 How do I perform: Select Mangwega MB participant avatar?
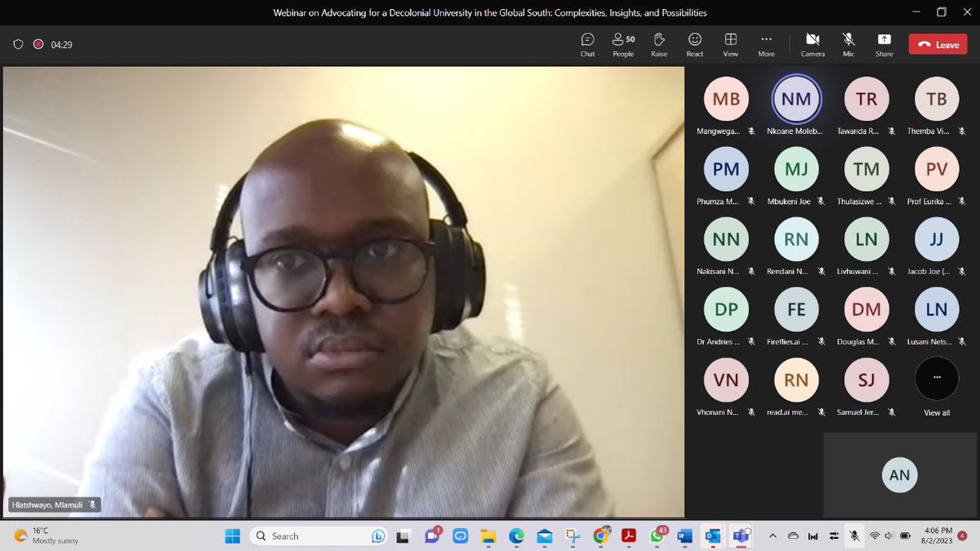click(726, 100)
